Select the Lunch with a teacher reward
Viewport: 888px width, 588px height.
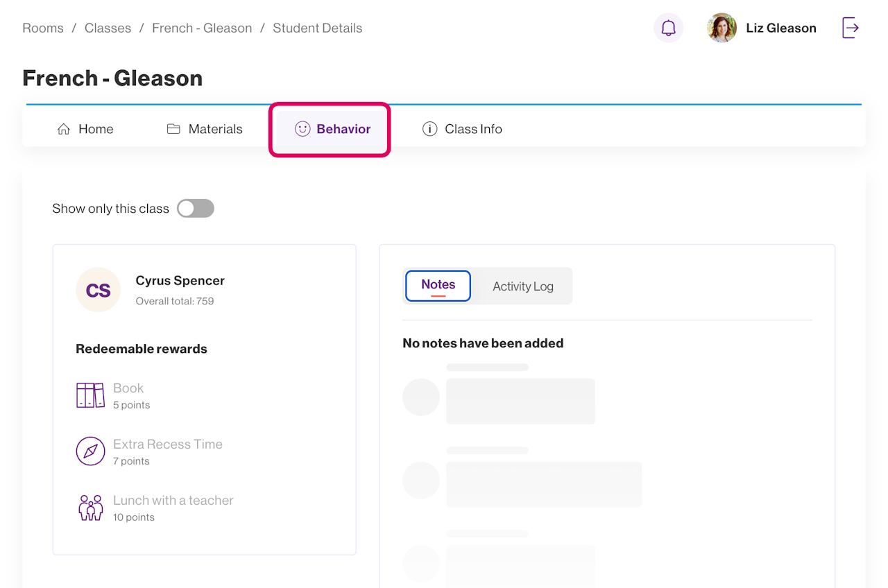(x=173, y=501)
